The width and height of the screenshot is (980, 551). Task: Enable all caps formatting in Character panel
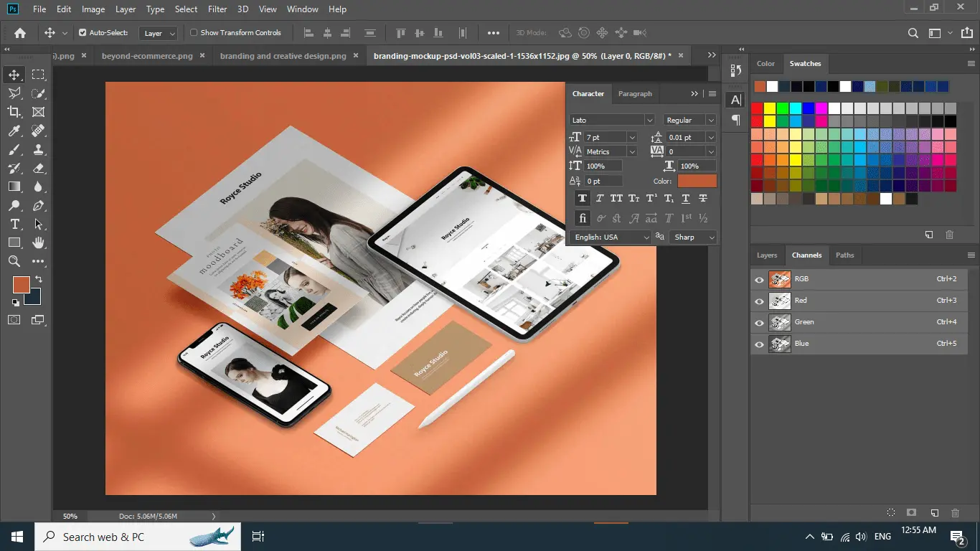tap(616, 198)
